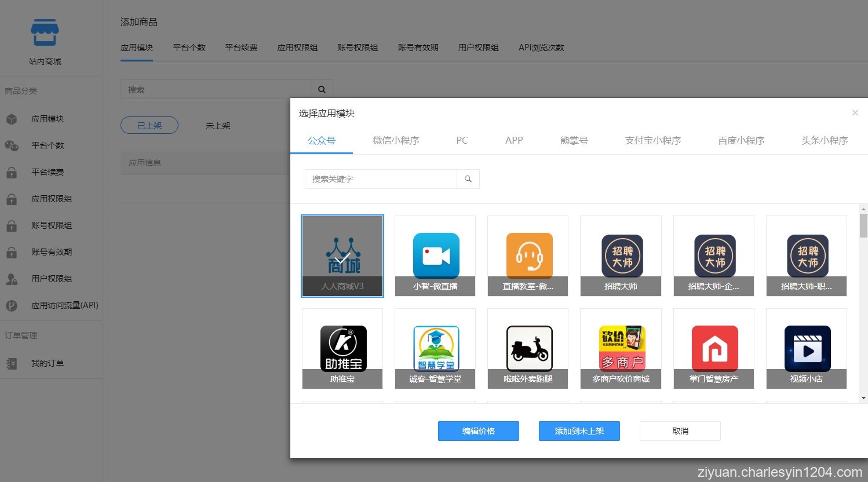868x482 pixels.
Task: Click the magnifier icon beside the left search box
Action: click(x=322, y=89)
